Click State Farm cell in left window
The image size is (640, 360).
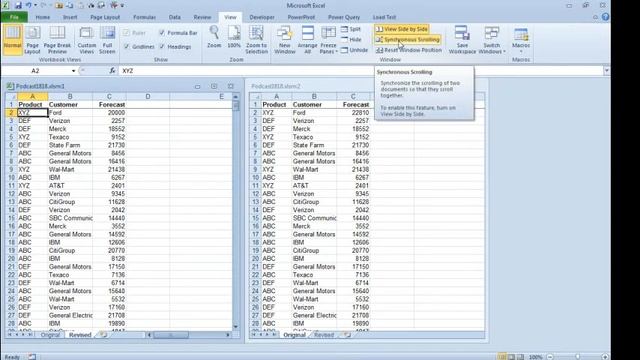pos(70,145)
